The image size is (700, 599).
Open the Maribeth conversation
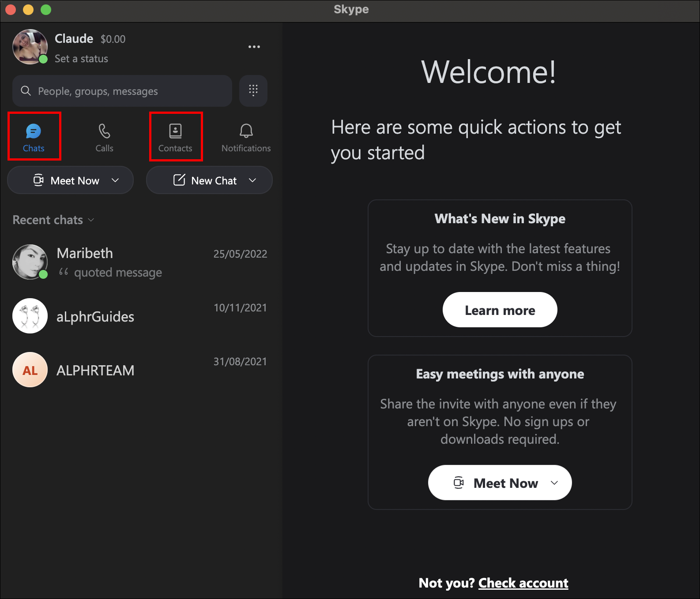click(140, 262)
